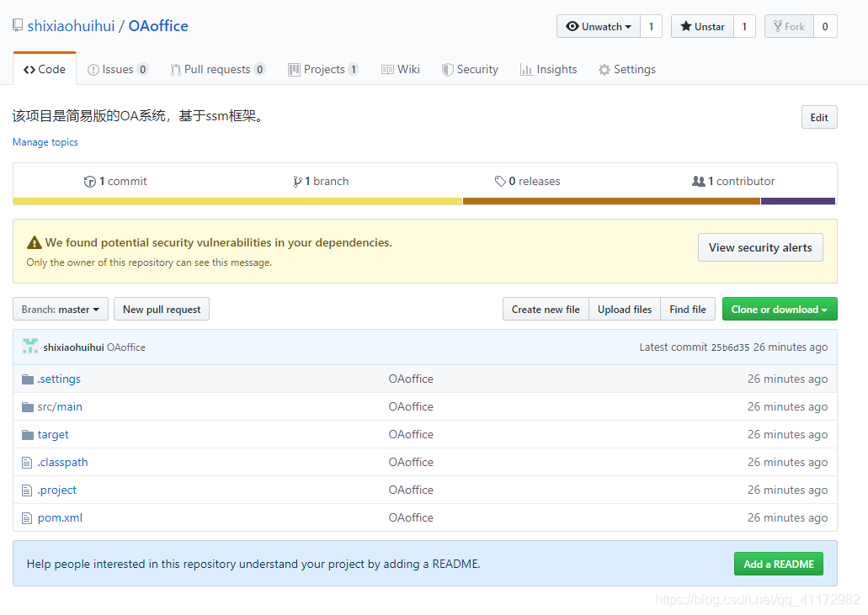Open the forks count next to Fork
Image resolution: width=868 pixels, height=615 pixels.
825,27
